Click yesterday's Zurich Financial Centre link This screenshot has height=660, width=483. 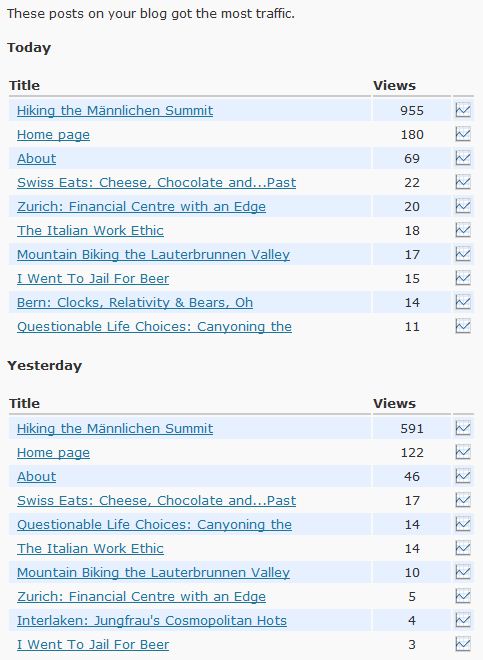point(141,596)
